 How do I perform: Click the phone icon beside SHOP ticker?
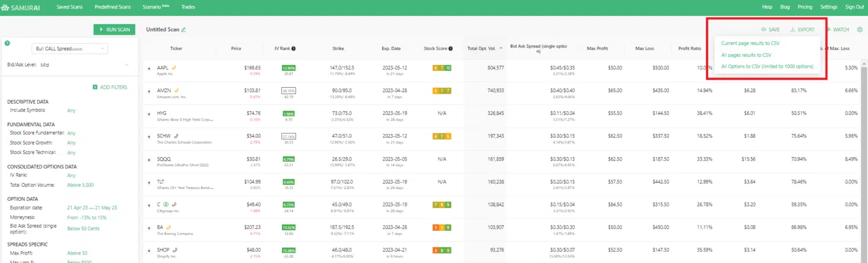175,249
